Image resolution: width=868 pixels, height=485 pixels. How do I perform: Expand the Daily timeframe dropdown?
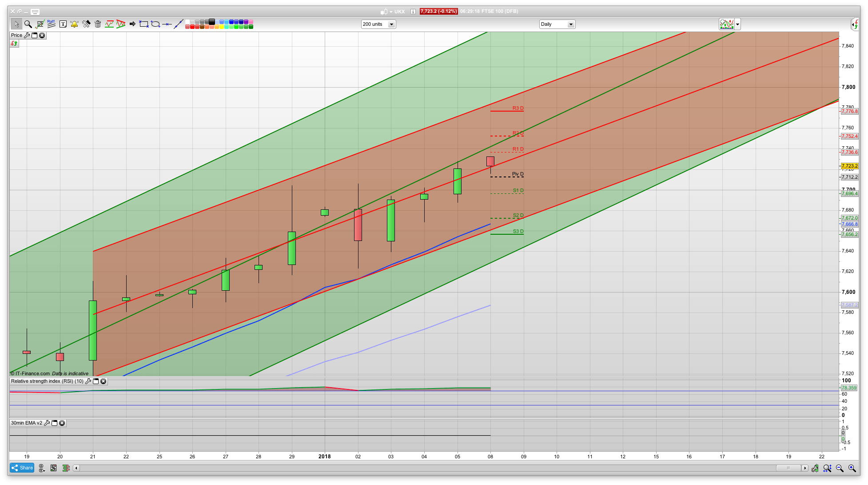(570, 24)
